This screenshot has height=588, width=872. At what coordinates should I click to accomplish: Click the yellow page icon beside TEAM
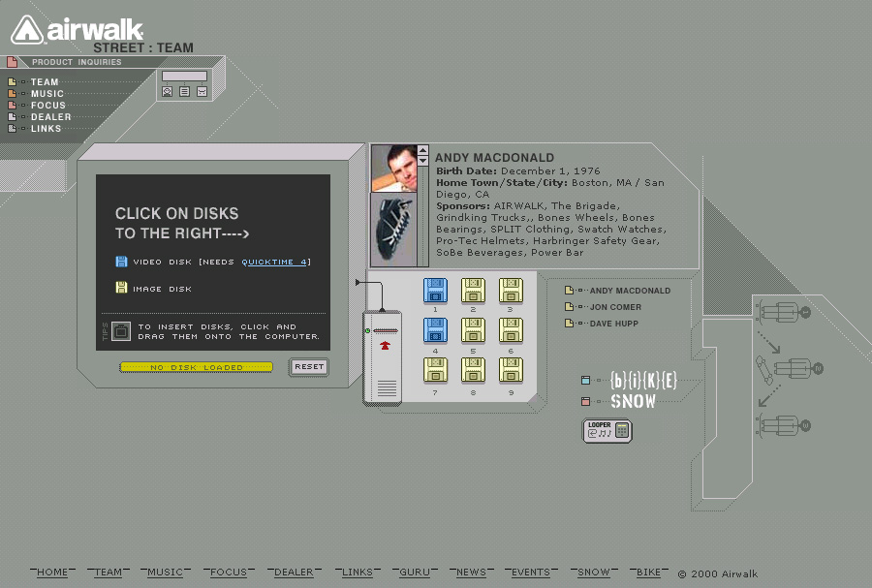12,81
